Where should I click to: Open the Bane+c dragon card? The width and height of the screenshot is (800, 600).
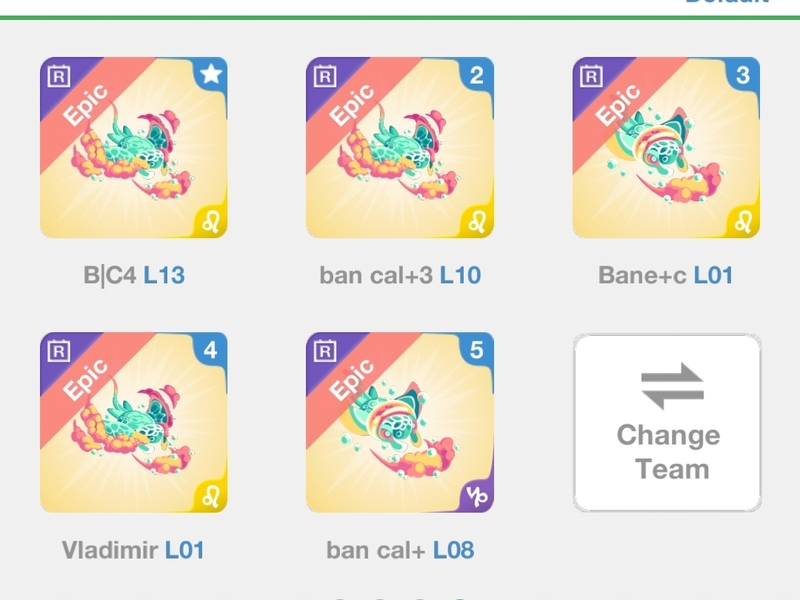(666, 147)
